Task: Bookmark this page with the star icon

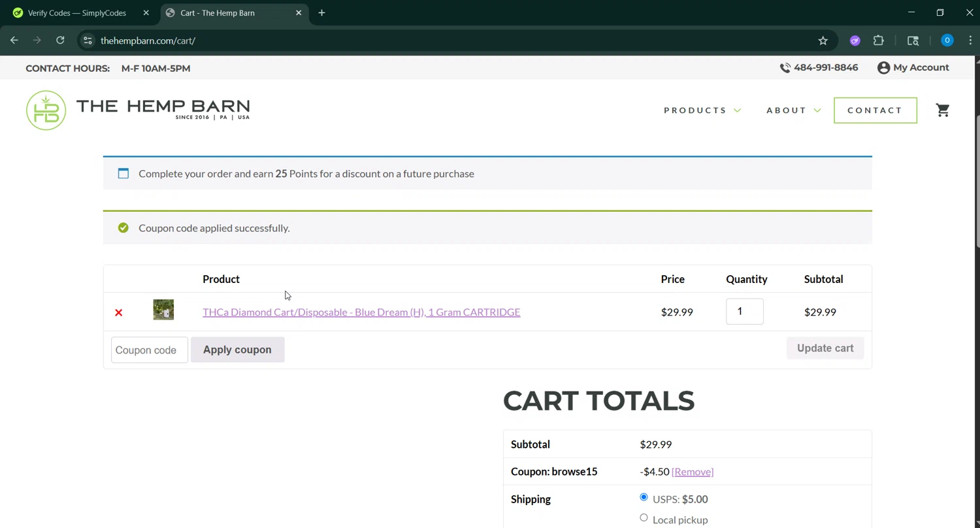Action: click(x=823, y=41)
